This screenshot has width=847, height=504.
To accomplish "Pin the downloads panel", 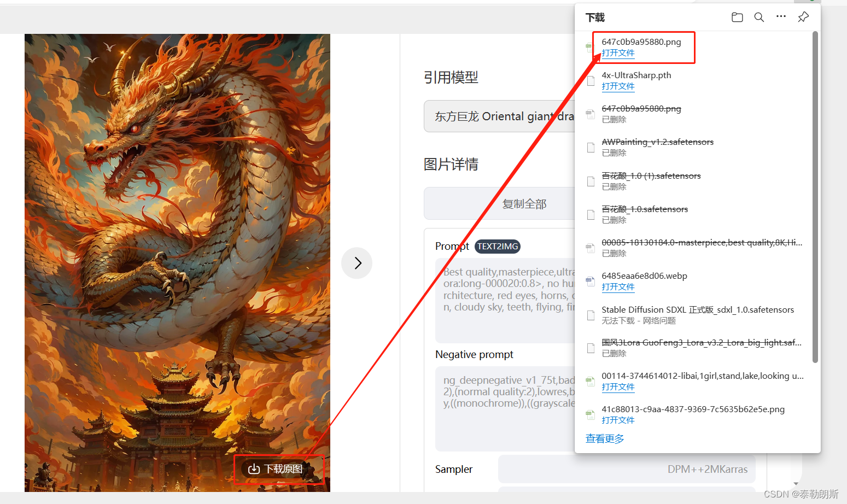I will pos(803,17).
